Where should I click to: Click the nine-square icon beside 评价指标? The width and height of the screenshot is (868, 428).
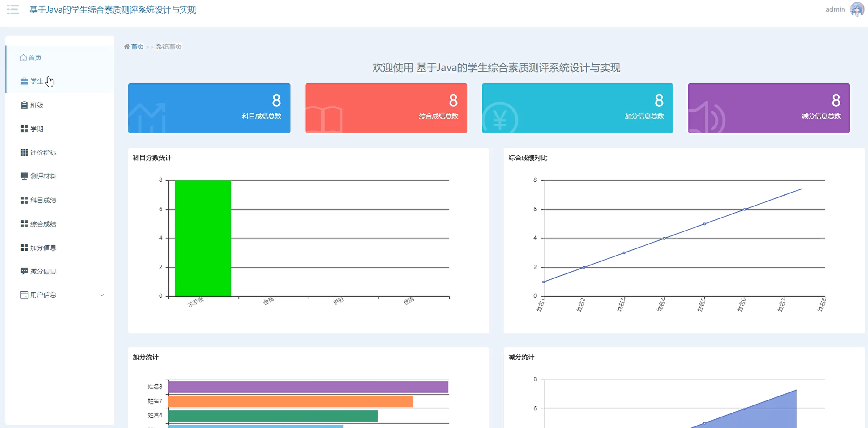(24, 153)
